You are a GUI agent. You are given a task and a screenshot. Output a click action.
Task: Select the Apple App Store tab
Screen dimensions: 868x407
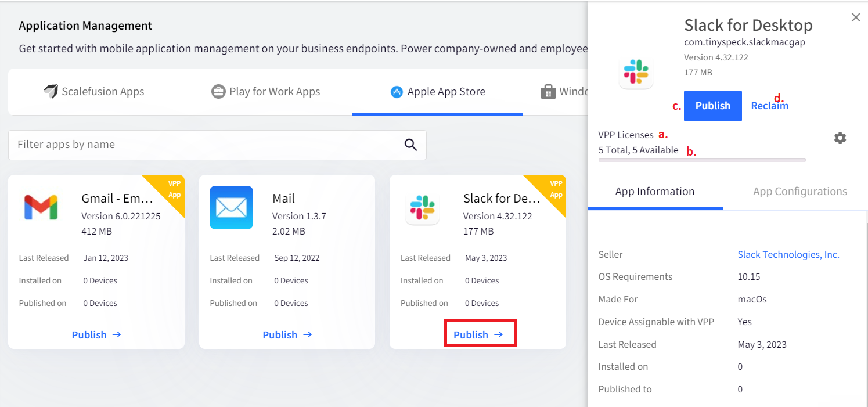pyautogui.click(x=438, y=92)
